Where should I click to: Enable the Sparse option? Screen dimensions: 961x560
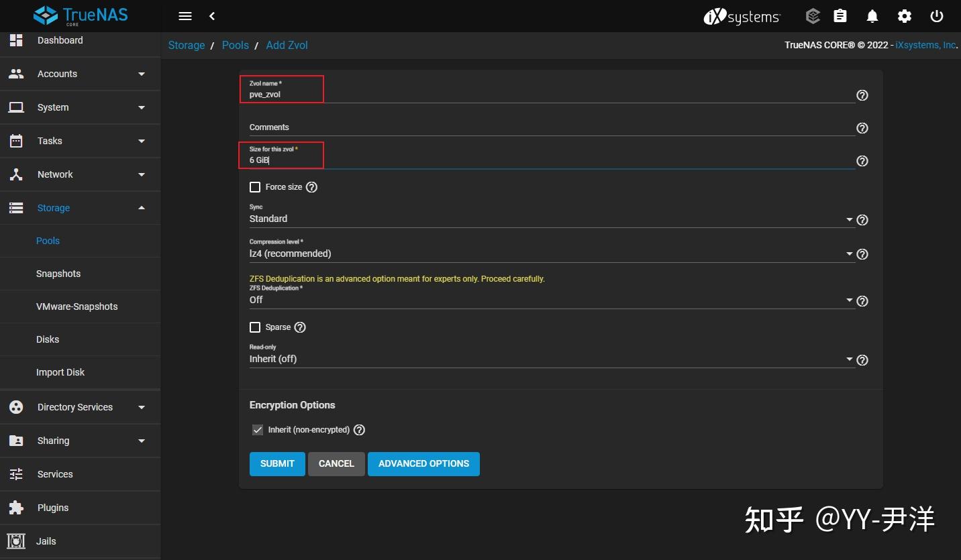[x=255, y=327]
